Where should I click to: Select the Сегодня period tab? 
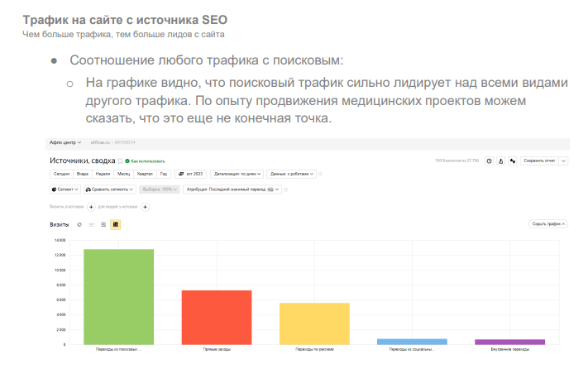click(61, 174)
